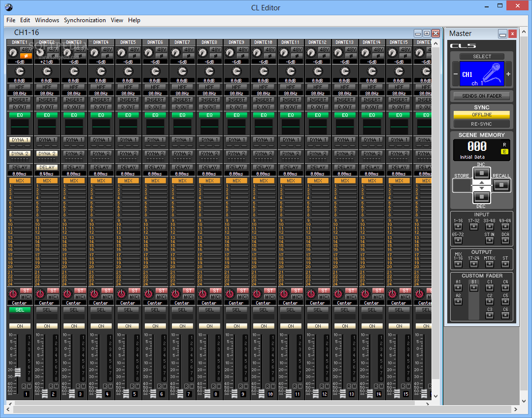The height and width of the screenshot is (418, 532).
Task: Open OUTPUT MIX 17-24 window
Action: click(474, 264)
